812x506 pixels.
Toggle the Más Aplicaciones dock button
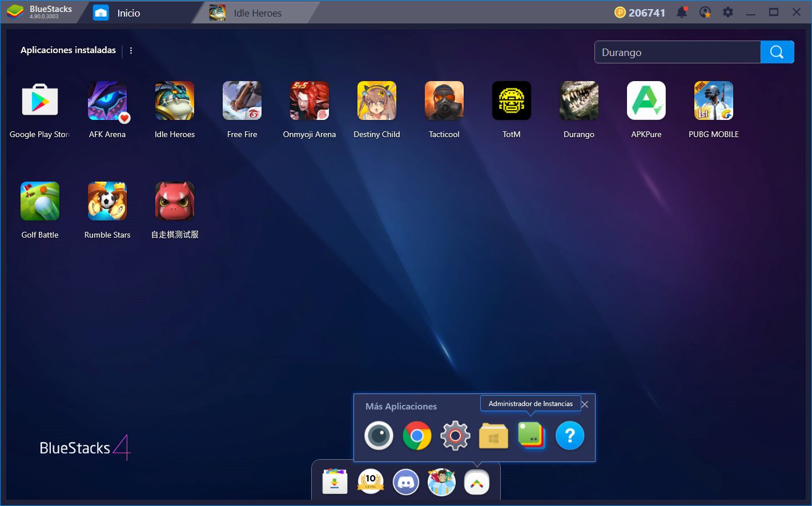click(477, 483)
